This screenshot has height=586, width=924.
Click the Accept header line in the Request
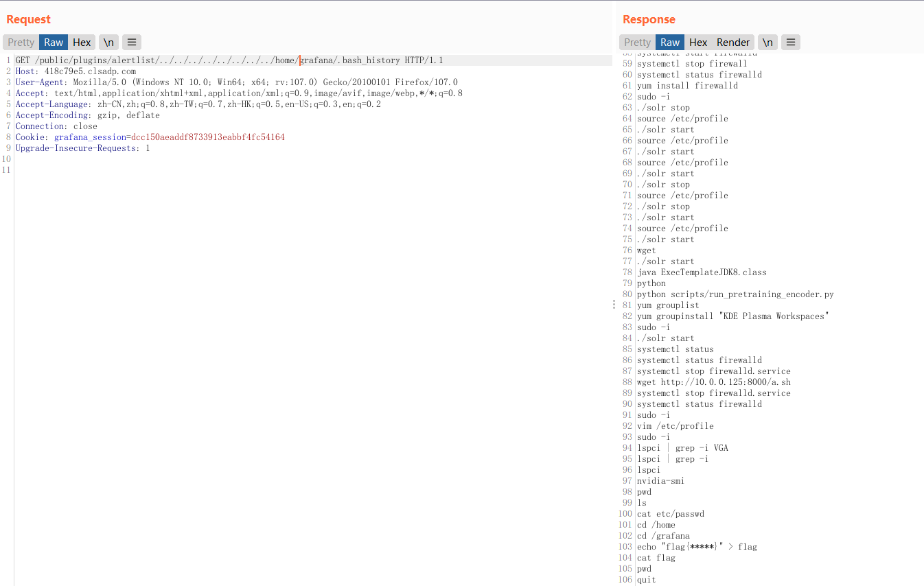pos(239,93)
